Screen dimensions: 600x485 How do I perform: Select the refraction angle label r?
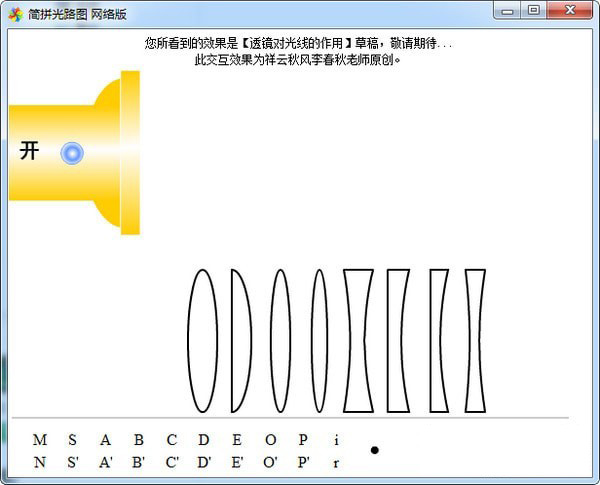click(336, 463)
